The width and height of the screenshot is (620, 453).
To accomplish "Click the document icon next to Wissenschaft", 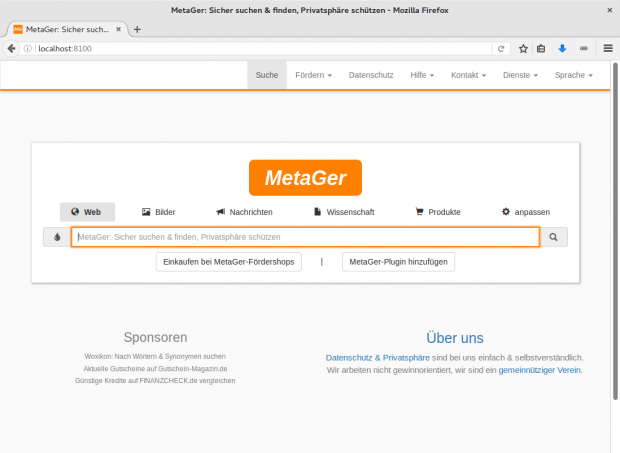I will pos(318,211).
